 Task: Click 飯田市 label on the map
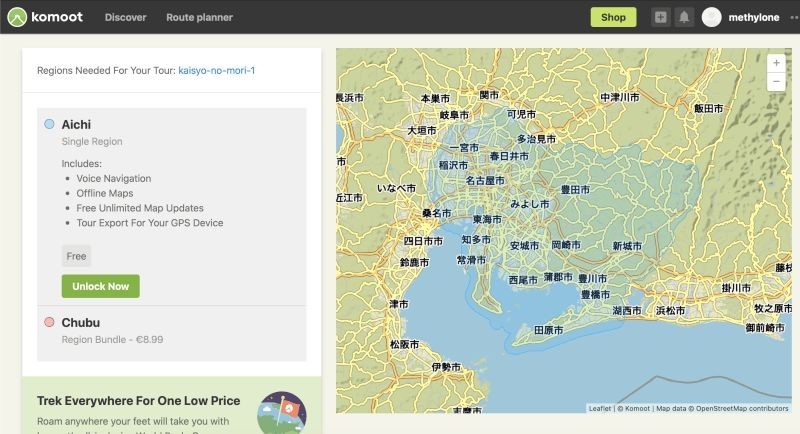point(708,108)
